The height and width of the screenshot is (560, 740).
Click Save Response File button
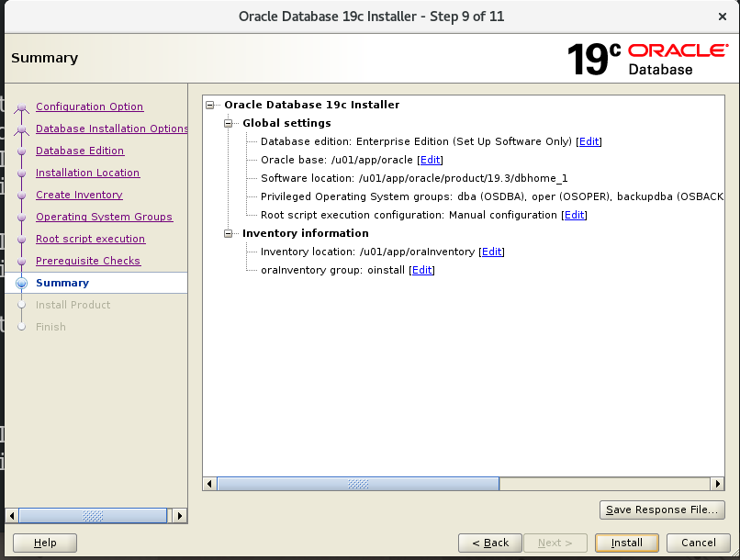[x=662, y=510]
